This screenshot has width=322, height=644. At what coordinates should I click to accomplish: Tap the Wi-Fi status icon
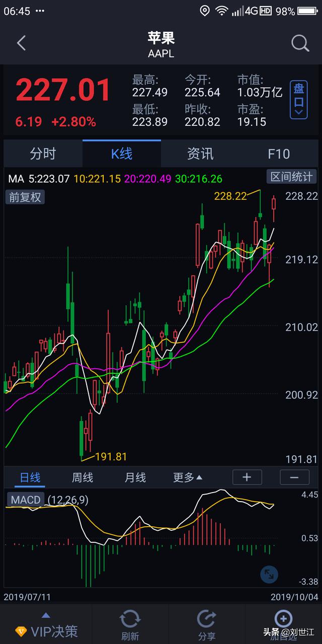pyautogui.click(x=221, y=11)
